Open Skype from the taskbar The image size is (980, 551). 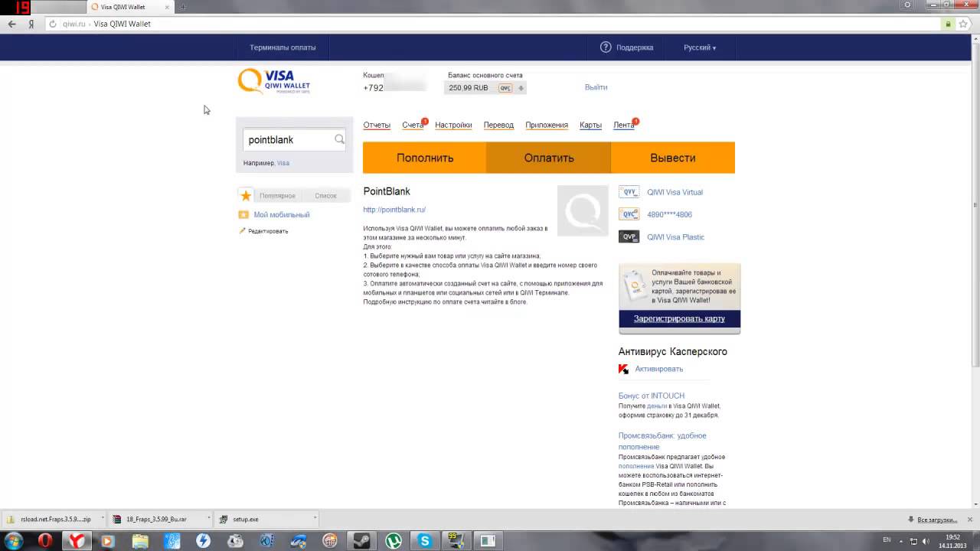(424, 541)
